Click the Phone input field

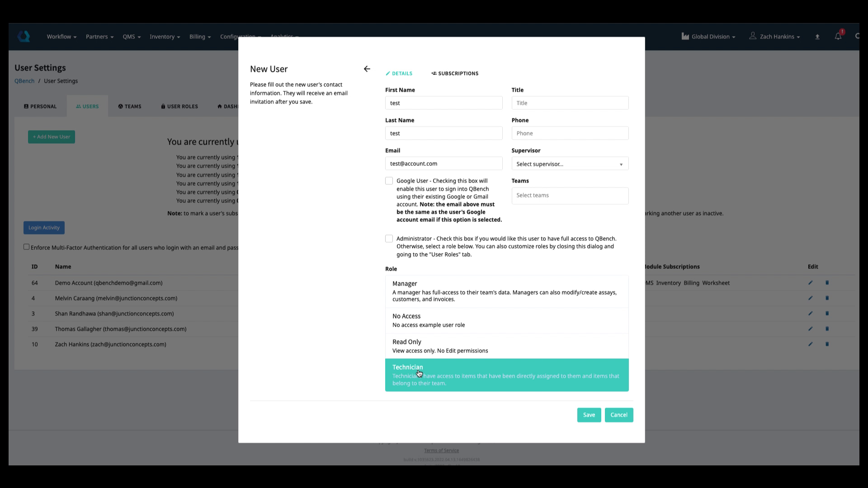pyautogui.click(x=570, y=133)
